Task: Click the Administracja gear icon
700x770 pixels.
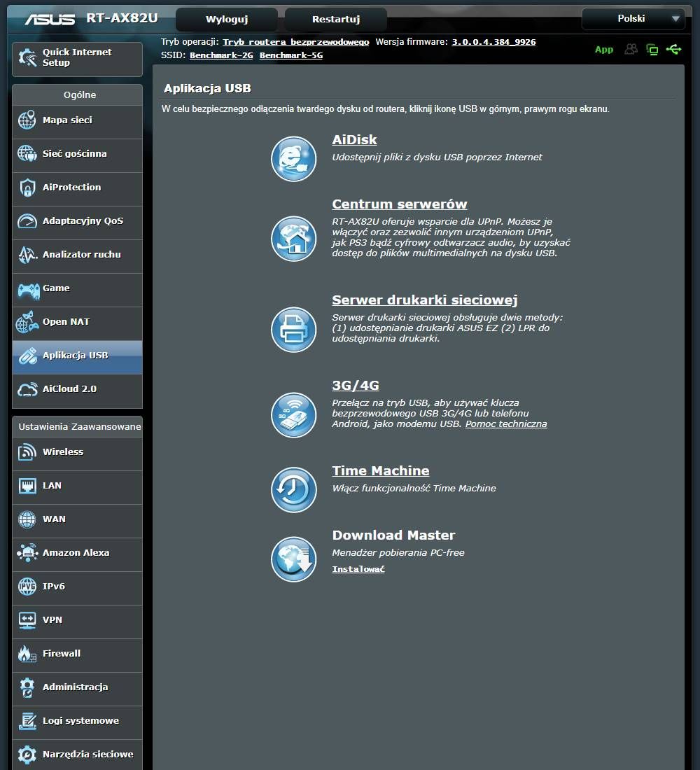Action: (x=27, y=687)
